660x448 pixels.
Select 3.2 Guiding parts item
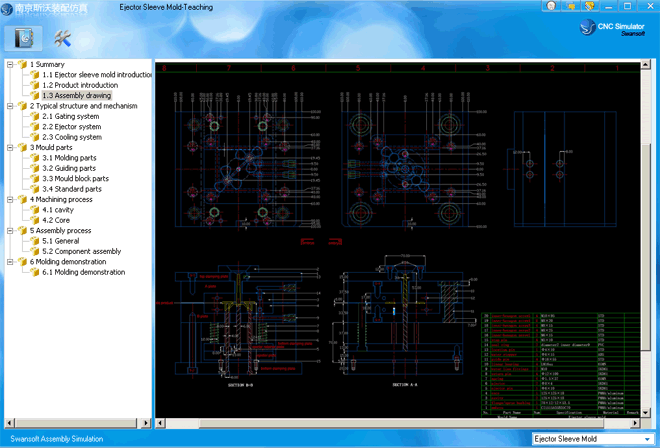68,168
